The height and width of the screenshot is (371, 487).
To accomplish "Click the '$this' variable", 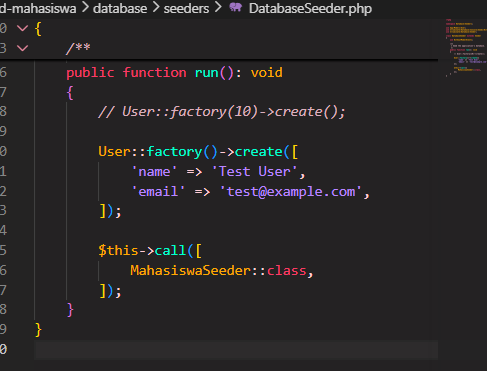I will click(x=118, y=250).
